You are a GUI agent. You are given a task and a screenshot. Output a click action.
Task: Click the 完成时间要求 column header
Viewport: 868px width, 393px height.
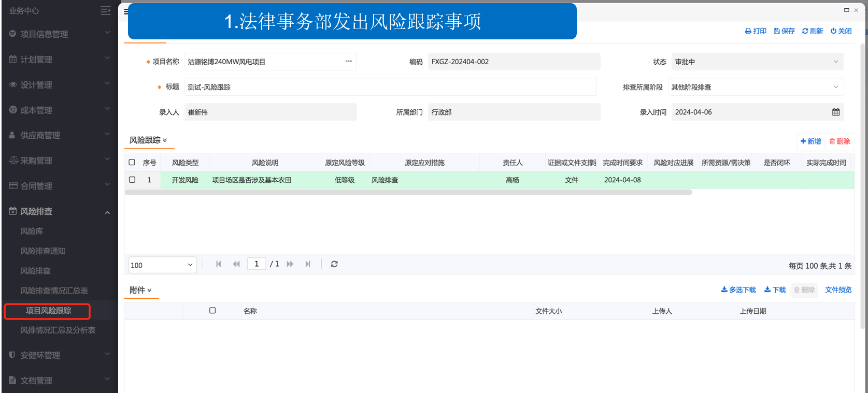coord(622,163)
